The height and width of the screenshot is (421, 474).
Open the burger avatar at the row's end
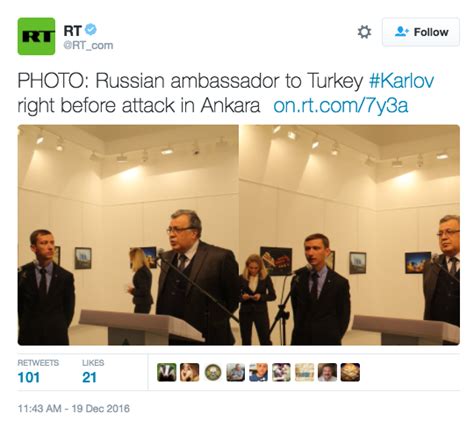[350, 372]
